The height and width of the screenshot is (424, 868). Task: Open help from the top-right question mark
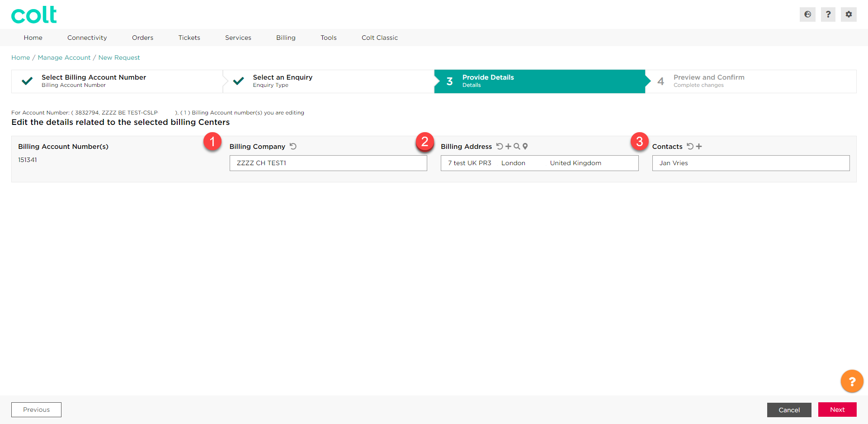[x=828, y=14]
